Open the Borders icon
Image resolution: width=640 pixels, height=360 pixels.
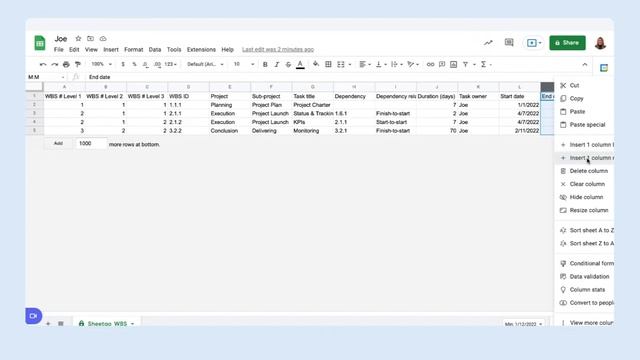[x=328, y=64]
